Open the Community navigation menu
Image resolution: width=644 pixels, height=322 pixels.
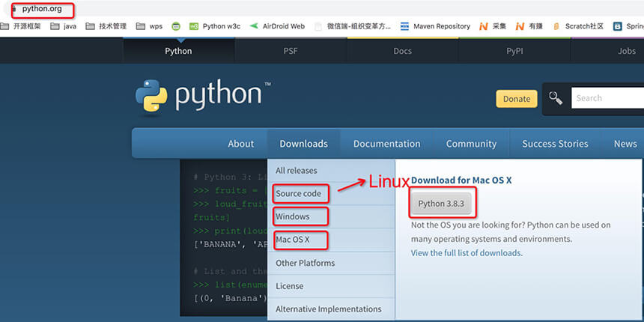[x=471, y=144]
